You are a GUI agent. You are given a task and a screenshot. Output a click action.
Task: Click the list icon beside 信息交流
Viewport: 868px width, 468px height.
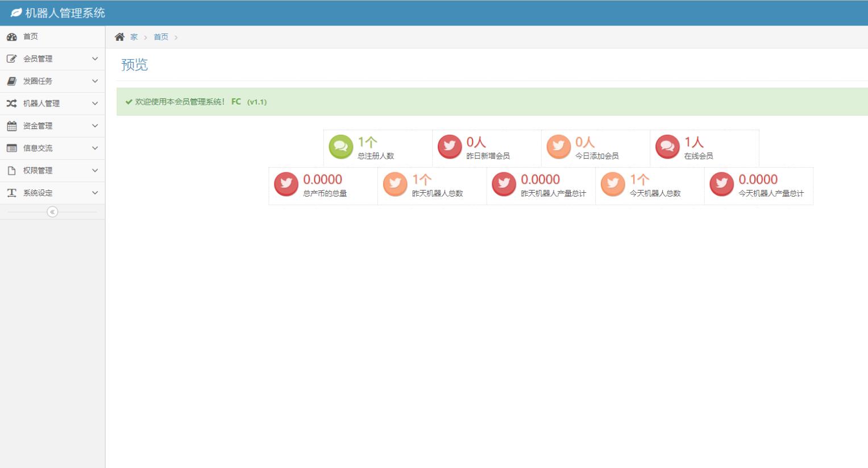pyautogui.click(x=11, y=148)
